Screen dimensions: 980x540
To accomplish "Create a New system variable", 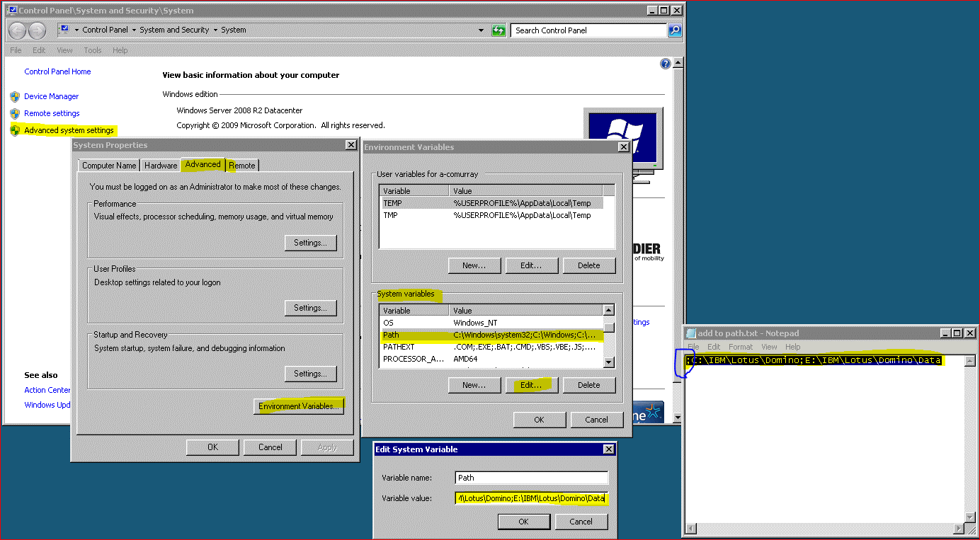I will 474,385.
